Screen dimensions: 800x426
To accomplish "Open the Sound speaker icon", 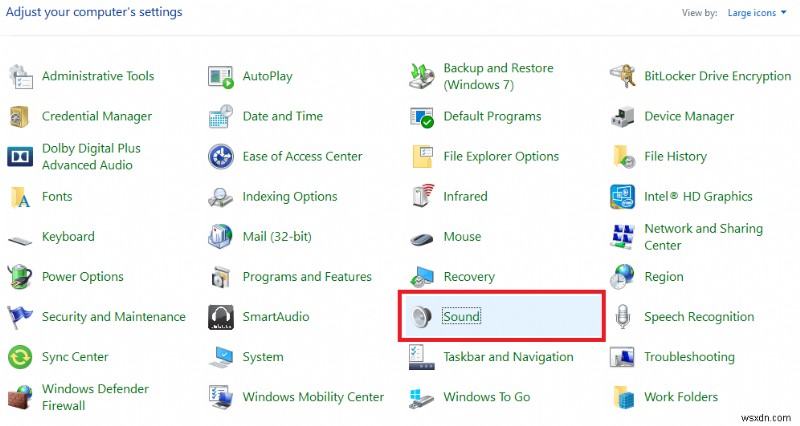I will [x=422, y=317].
